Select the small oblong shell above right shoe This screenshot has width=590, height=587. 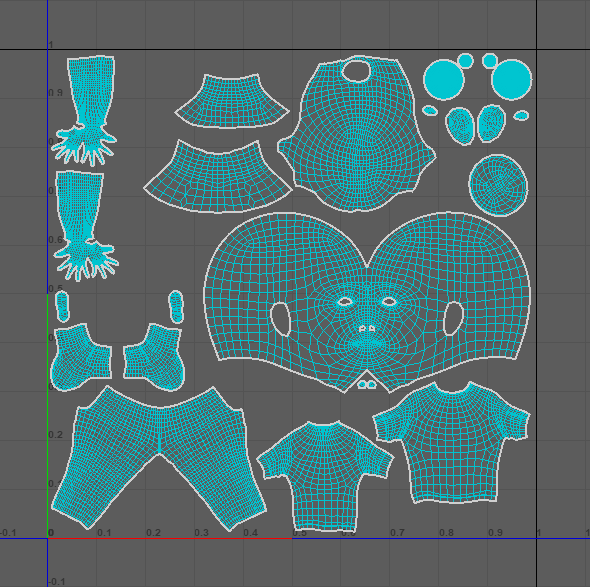[x=176, y=307]
